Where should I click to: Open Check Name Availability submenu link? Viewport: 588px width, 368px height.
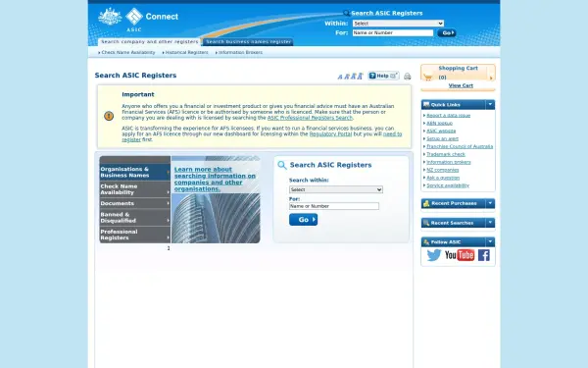(128, 53)
